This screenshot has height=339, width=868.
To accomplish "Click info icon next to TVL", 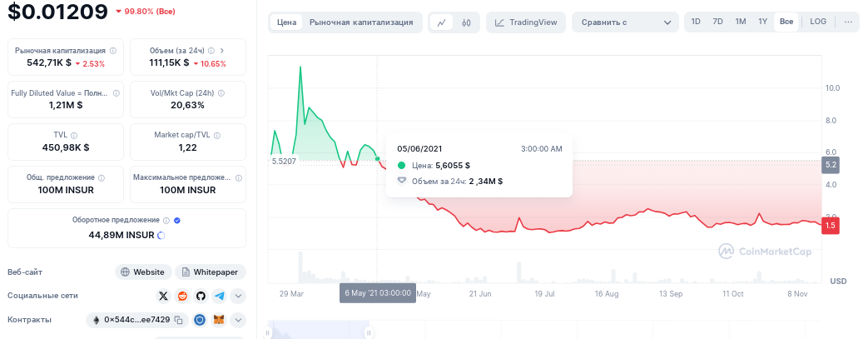I will 74,135.
